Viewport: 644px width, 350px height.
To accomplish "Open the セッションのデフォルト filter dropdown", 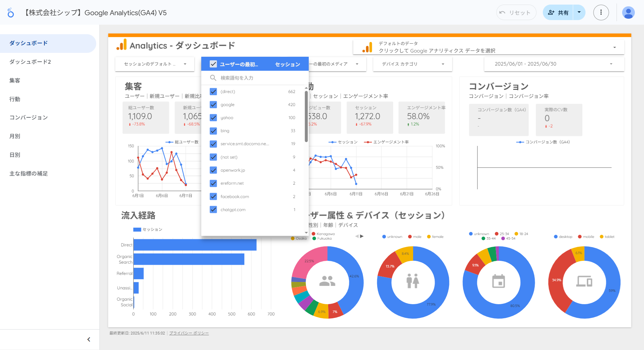I will tap(155, 64).
